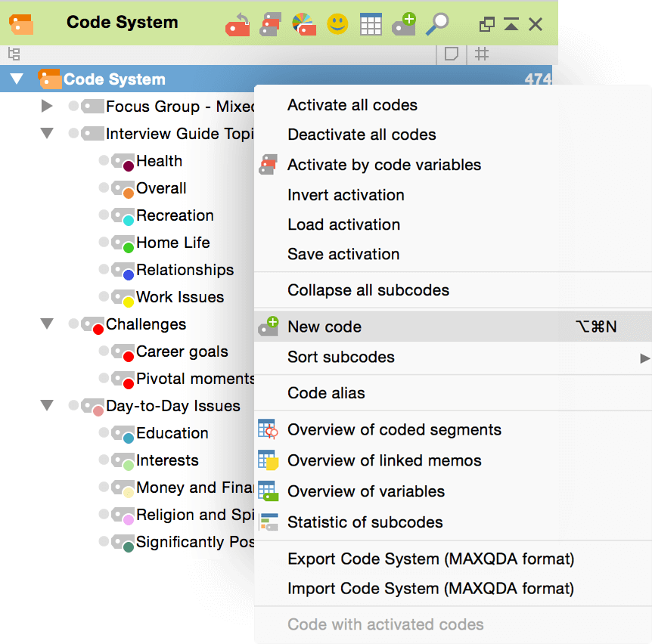This screenshot has height=644, width=652.
Task: Click the Home Life code tag icon
Action: click(x=123, y=243)
